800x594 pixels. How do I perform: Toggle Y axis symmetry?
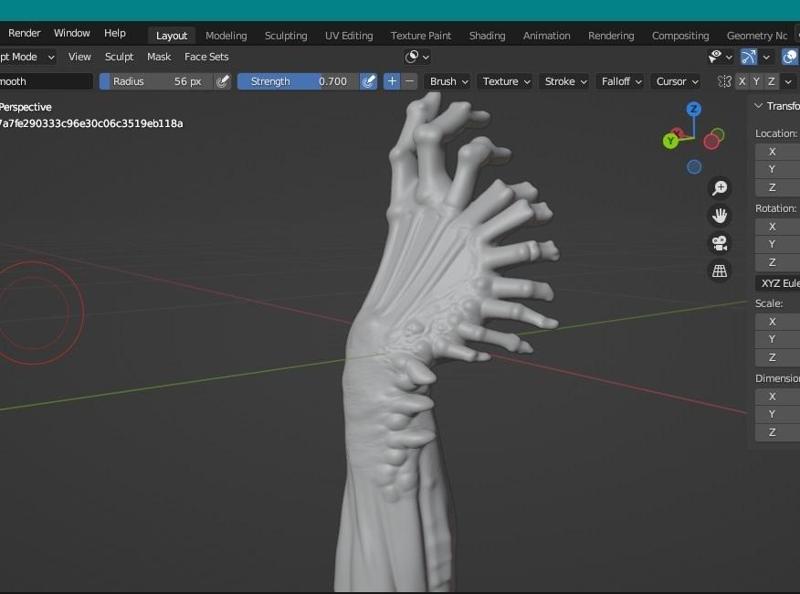(x=756, y=81)
